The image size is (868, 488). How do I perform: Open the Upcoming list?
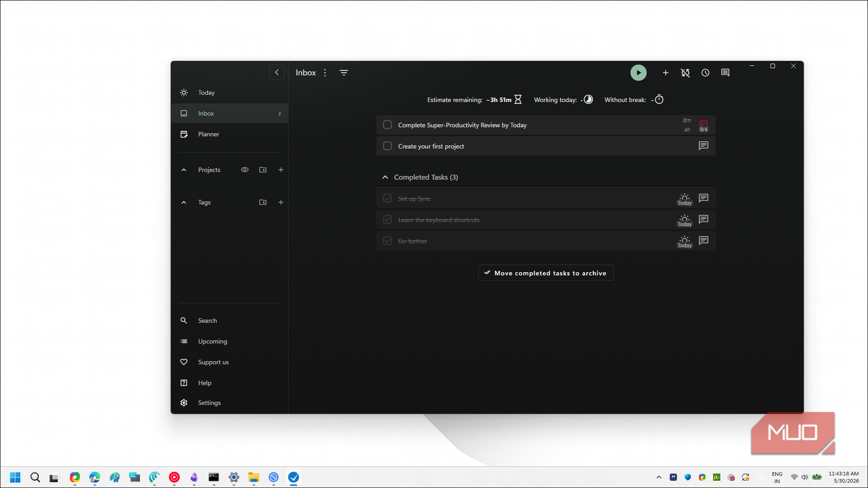229,341
